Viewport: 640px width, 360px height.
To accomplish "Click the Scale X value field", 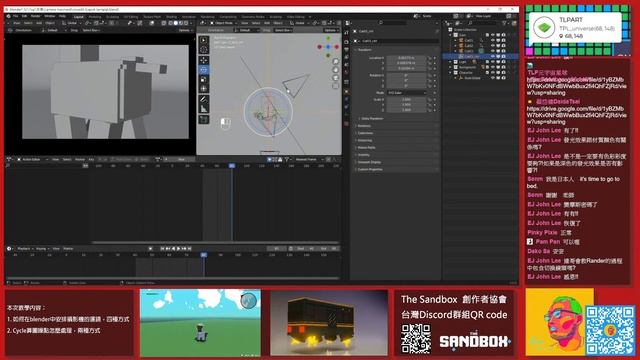I will [406, 100].
